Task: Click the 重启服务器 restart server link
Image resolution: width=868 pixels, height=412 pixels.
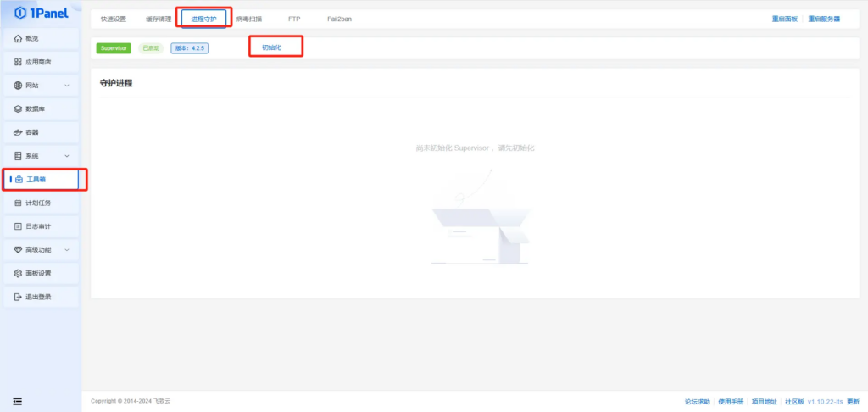Action: pos(823,19)
